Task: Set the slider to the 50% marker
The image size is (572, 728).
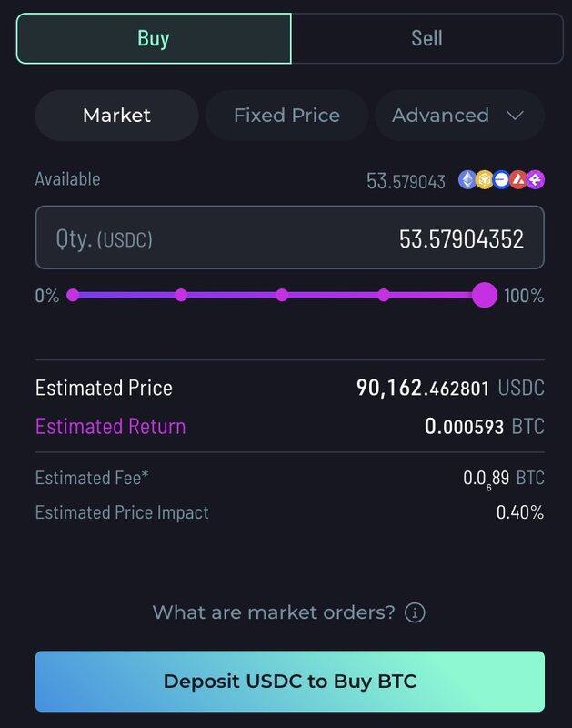Action: coord(282,295)
